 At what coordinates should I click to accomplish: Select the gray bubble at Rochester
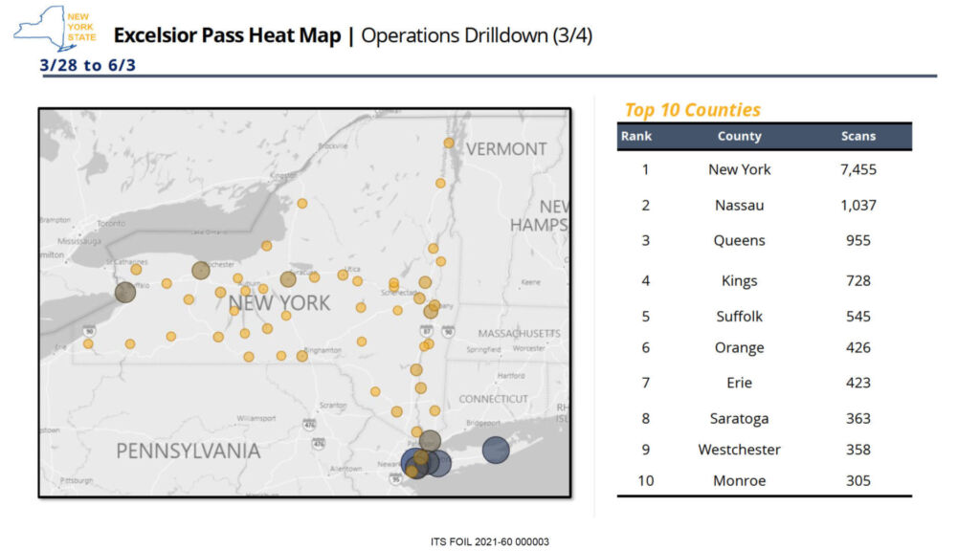coord(201,271)
